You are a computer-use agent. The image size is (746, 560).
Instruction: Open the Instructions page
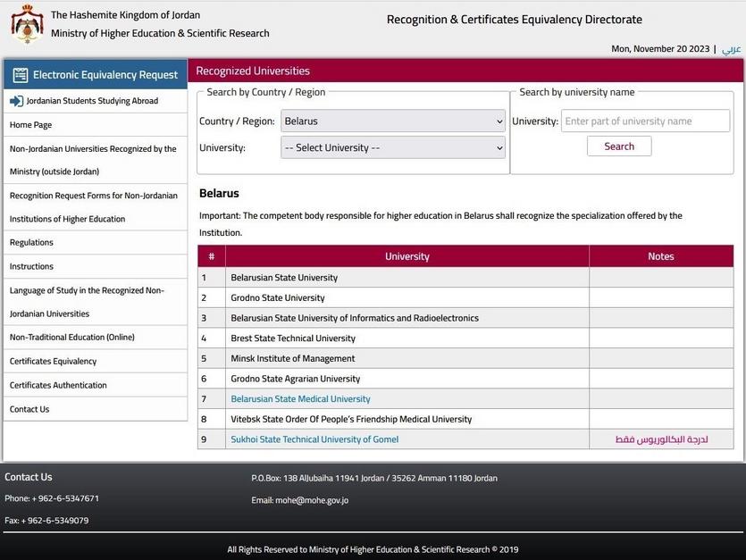(31, 266)
